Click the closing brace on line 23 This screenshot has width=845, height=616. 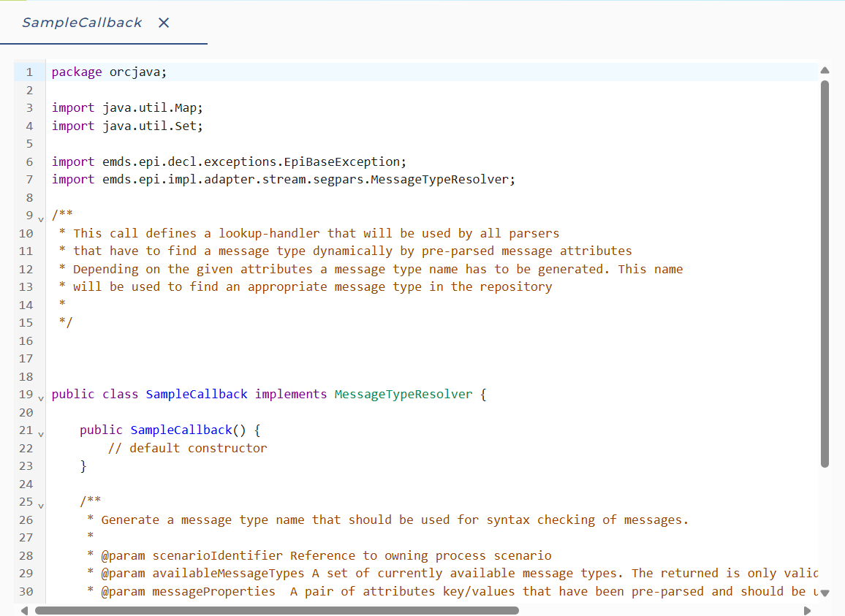[83, 466]
